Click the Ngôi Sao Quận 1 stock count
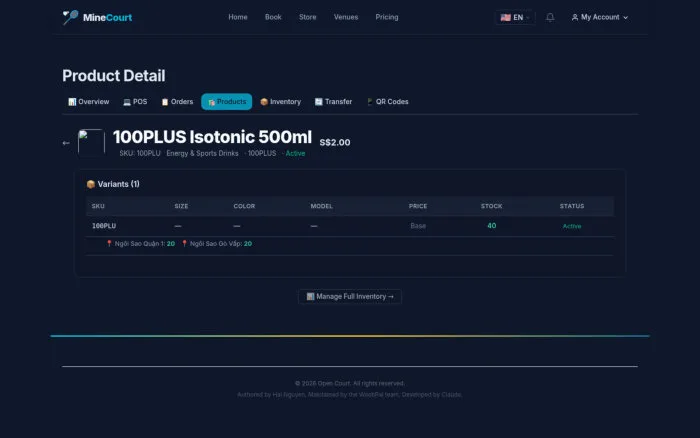The width and height of the screenshot is (700, 438). point(171,244)
